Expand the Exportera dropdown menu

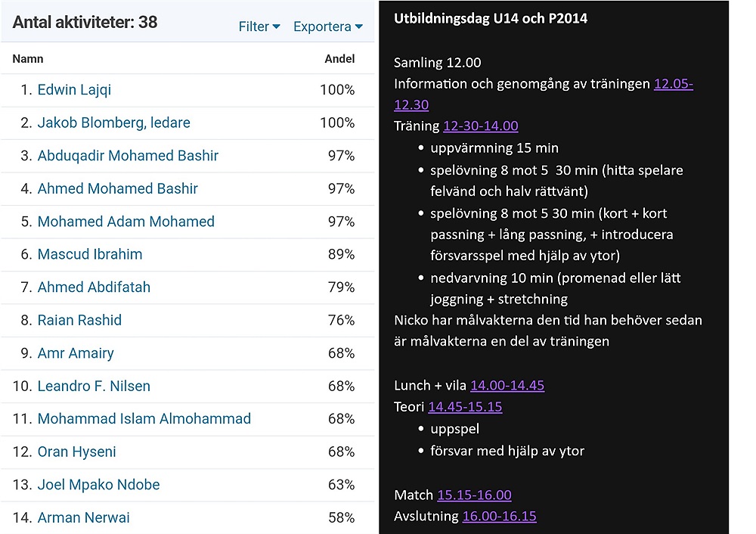[327, 26]
